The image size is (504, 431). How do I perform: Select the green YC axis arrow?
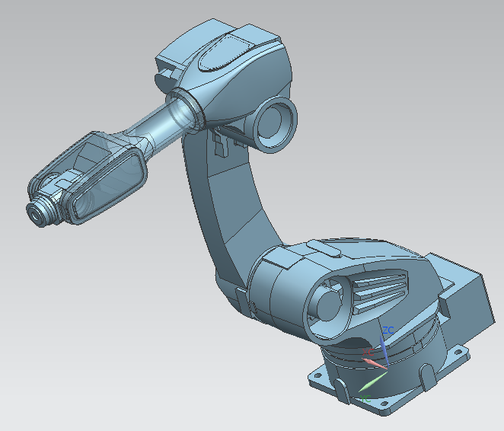tap(373, 382)
